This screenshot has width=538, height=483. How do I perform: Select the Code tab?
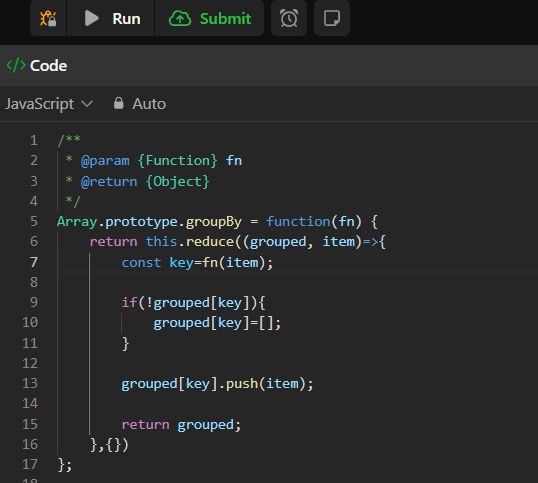[x=37, y=66]
